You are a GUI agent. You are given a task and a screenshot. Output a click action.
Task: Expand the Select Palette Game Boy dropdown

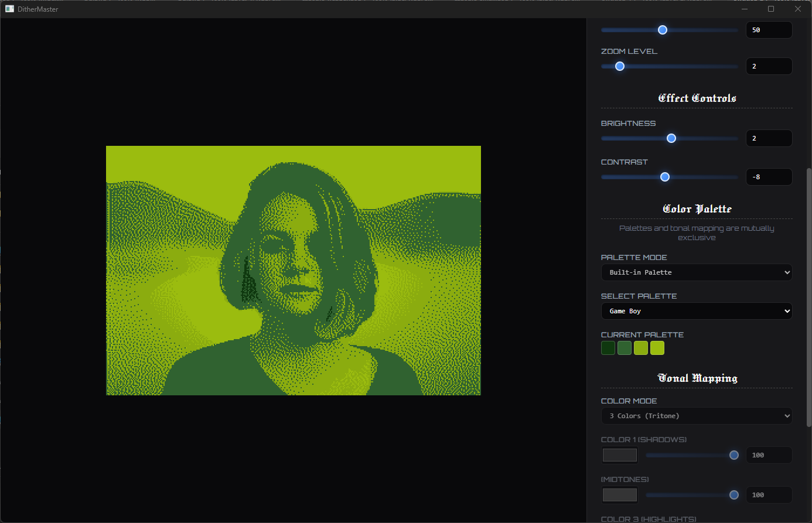pyautogui.click(x=696, y=311)
